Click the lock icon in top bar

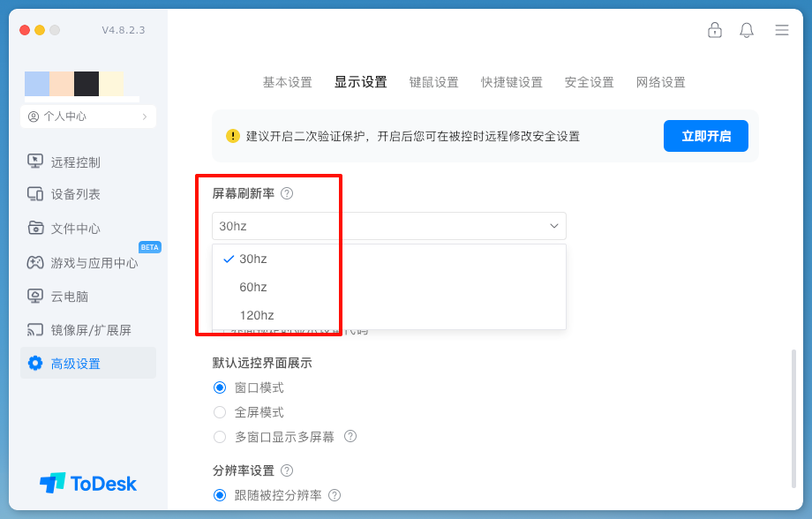715,30
